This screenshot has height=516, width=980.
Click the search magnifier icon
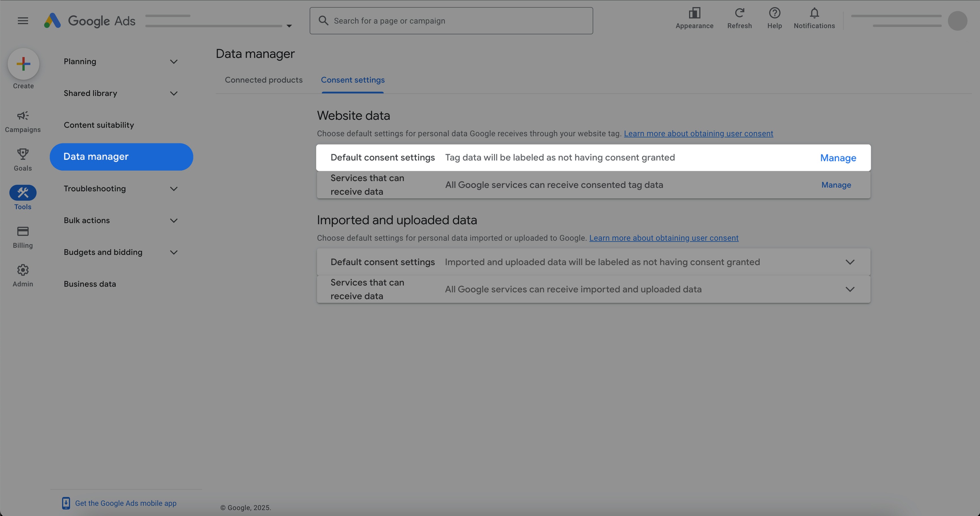point(323,20)
